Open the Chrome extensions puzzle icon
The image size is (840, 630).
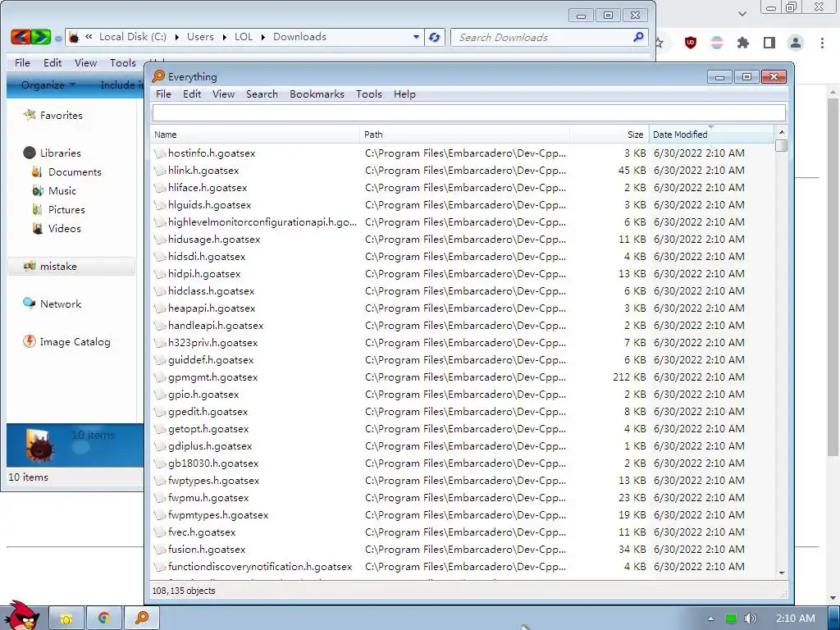coord(742,43)
